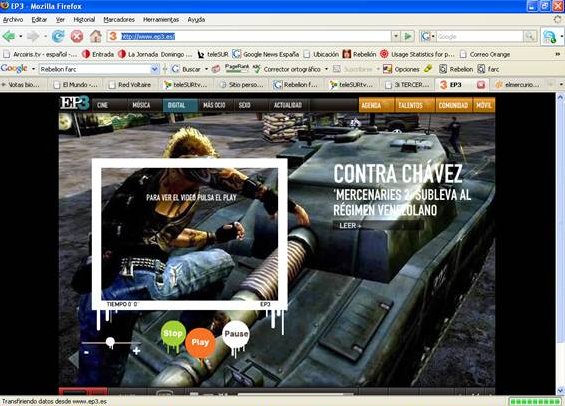
Task: Open the Historial menu
Action: tap(84, 20)
